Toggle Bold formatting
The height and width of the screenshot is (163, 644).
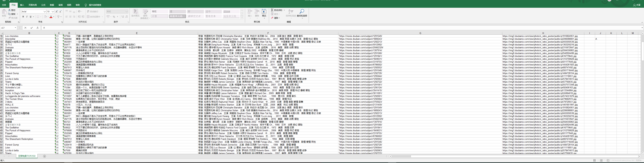click(23, 17)
